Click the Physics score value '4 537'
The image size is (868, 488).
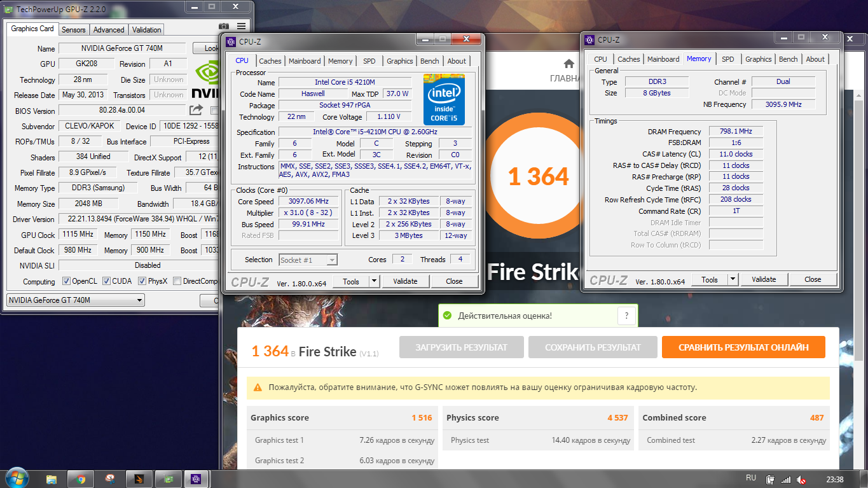tap(617, 418)
